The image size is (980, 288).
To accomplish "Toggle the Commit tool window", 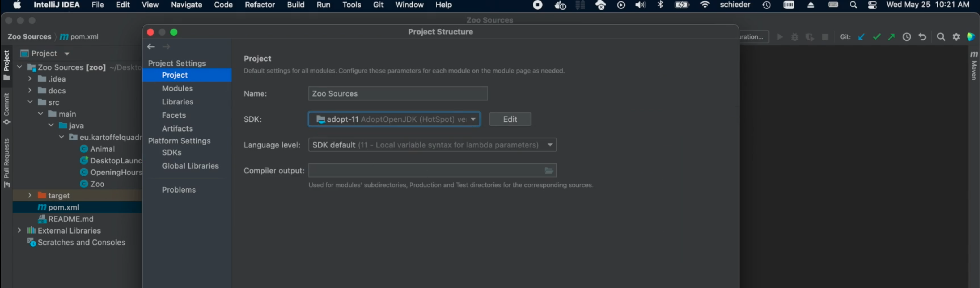I will tap(6, 108).
